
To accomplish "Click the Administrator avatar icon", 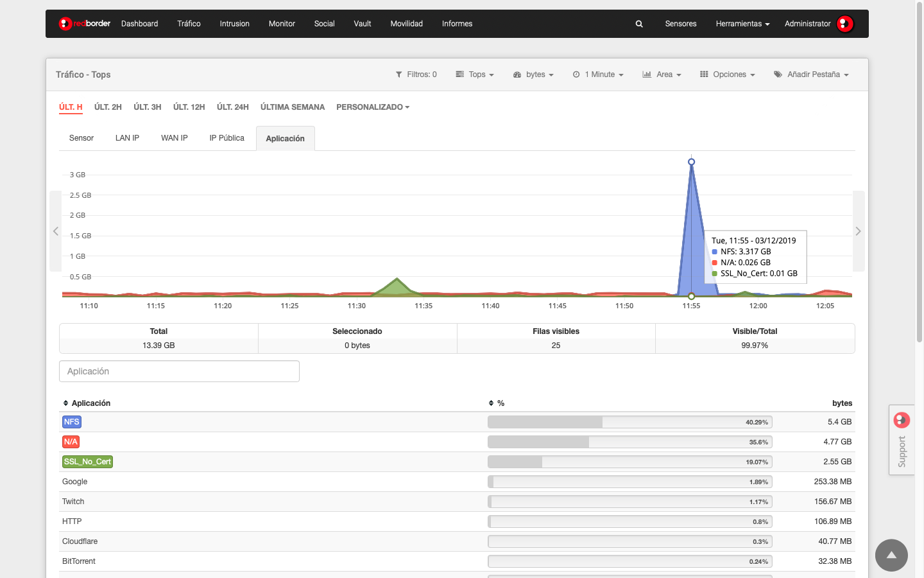I will 845,24.
